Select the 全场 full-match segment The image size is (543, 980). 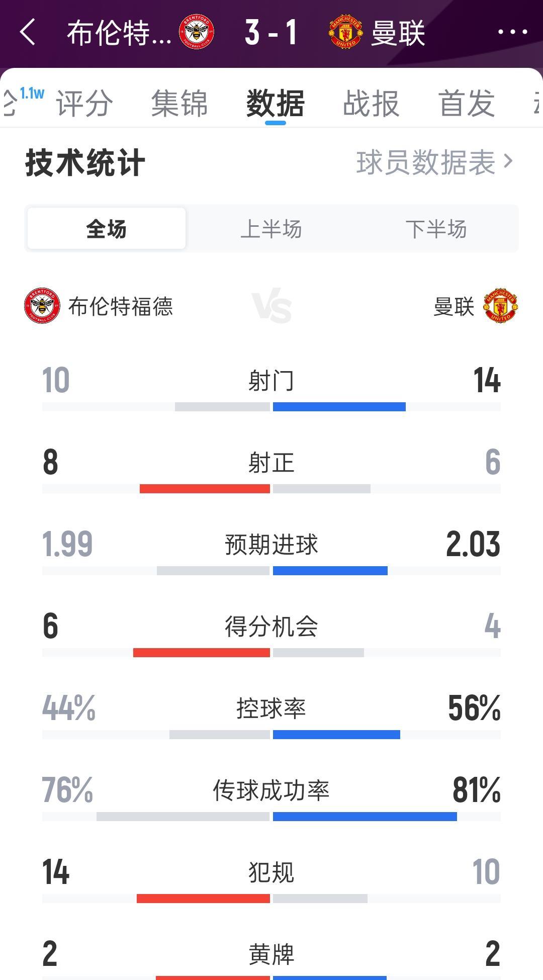(x=106, y=229)
